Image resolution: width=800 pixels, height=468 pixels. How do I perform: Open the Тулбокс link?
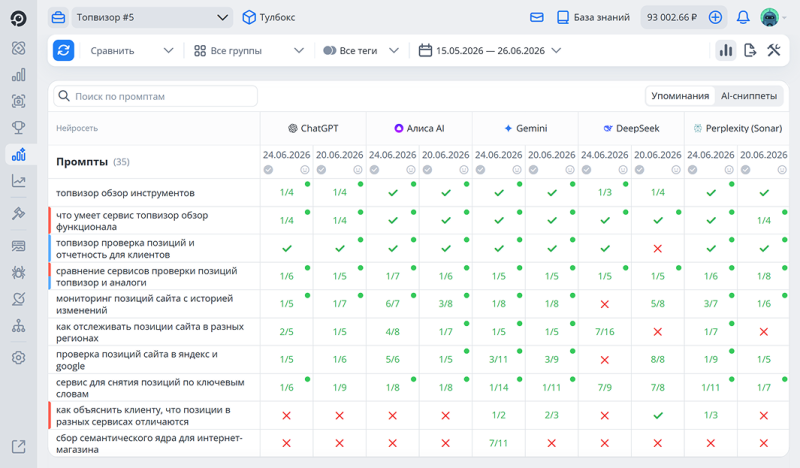(269, 17)
